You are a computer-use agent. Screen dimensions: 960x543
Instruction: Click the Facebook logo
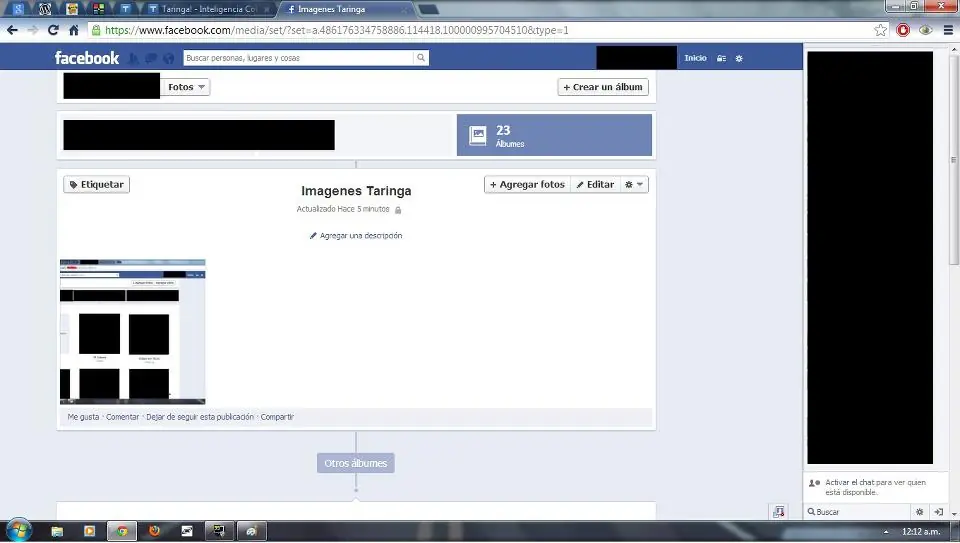click(x=87, y=58)
